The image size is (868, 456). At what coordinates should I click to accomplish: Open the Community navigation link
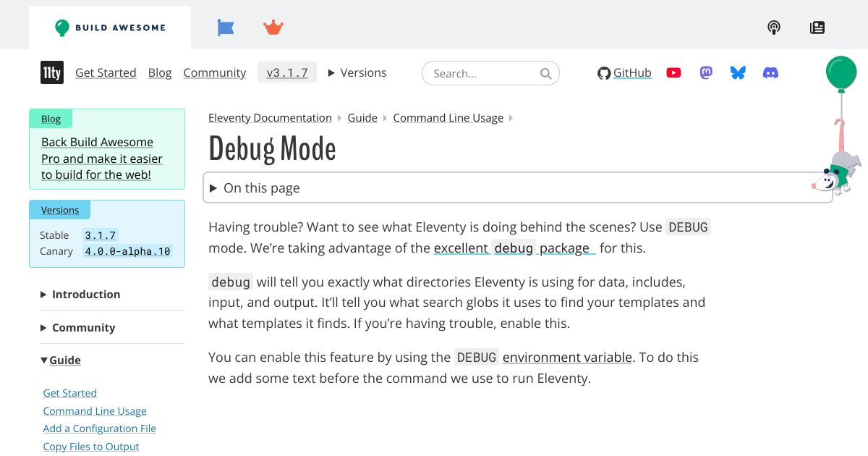click(215, 72)
